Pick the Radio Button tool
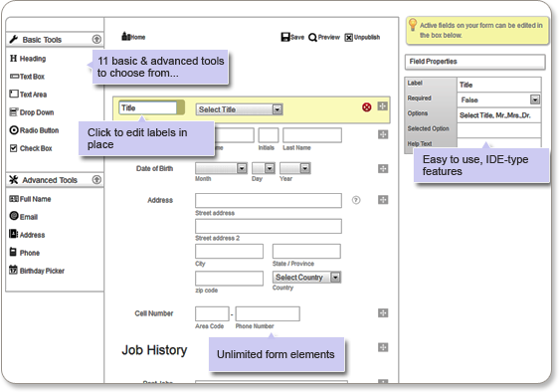Image resolution: width=559 pixels, height=392 pixels. coord(34,130)
